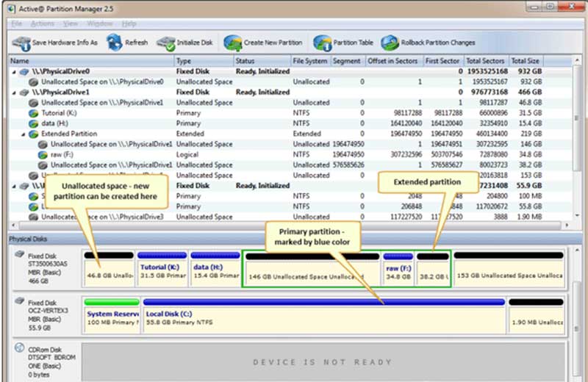The height and width of the screenshot is (382, 588).
Task: Click icon of 46.8 GB unallocated space row
Action: pos(33,103)
